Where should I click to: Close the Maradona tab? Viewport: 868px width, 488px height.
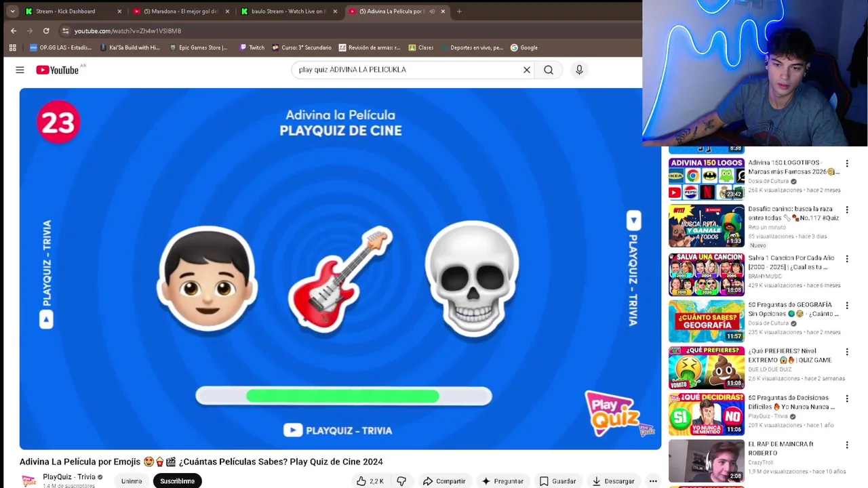point(227,11)
